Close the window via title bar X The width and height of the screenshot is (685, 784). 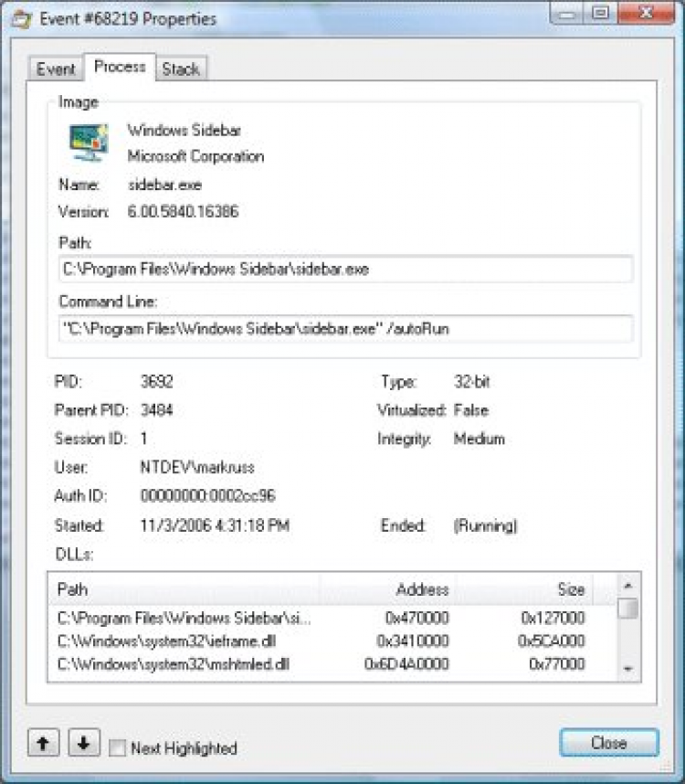coord(646,14)
